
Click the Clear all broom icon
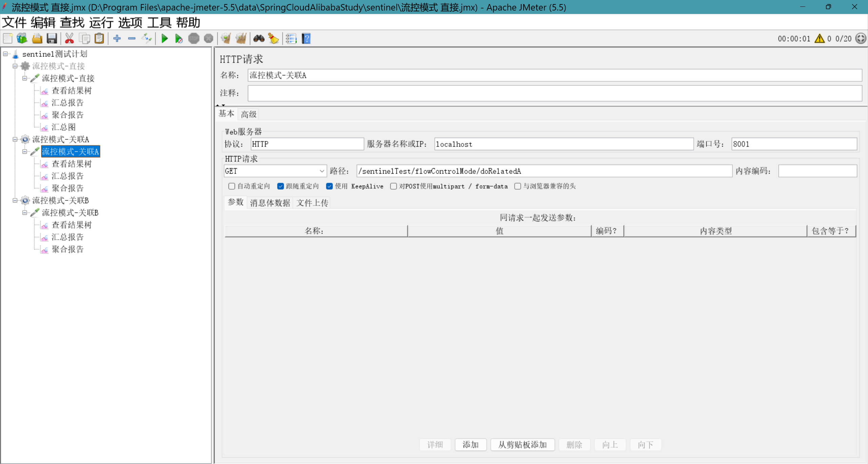coord(241,39)
